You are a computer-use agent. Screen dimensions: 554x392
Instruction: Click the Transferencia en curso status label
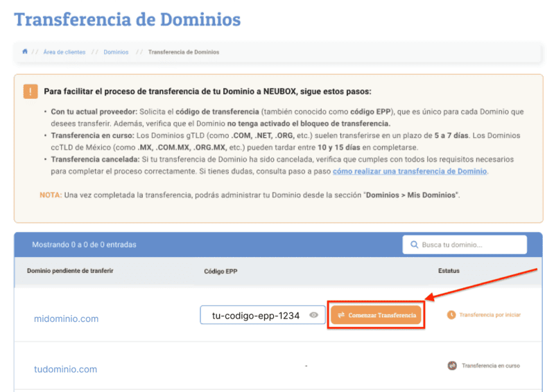coord(490,366)
